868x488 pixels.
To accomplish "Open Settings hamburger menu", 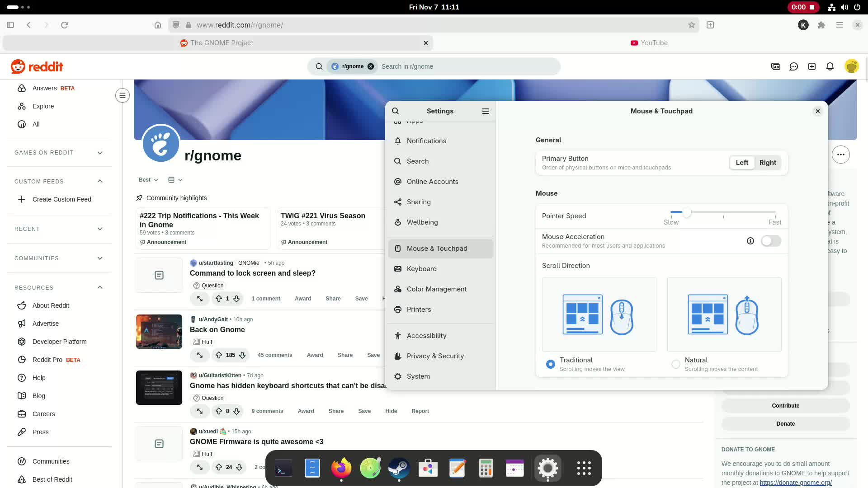I will pyautogui.click(x=485, y=111).
